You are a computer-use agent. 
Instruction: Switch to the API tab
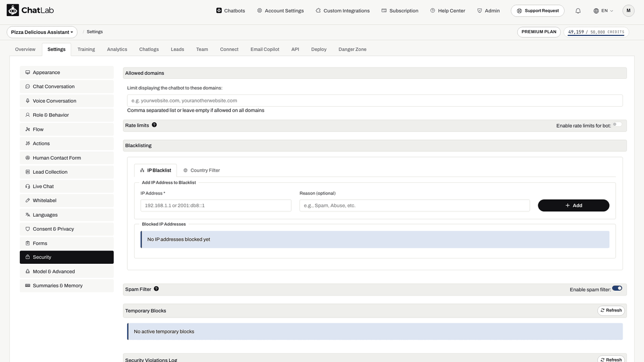(x=295, y=49)
